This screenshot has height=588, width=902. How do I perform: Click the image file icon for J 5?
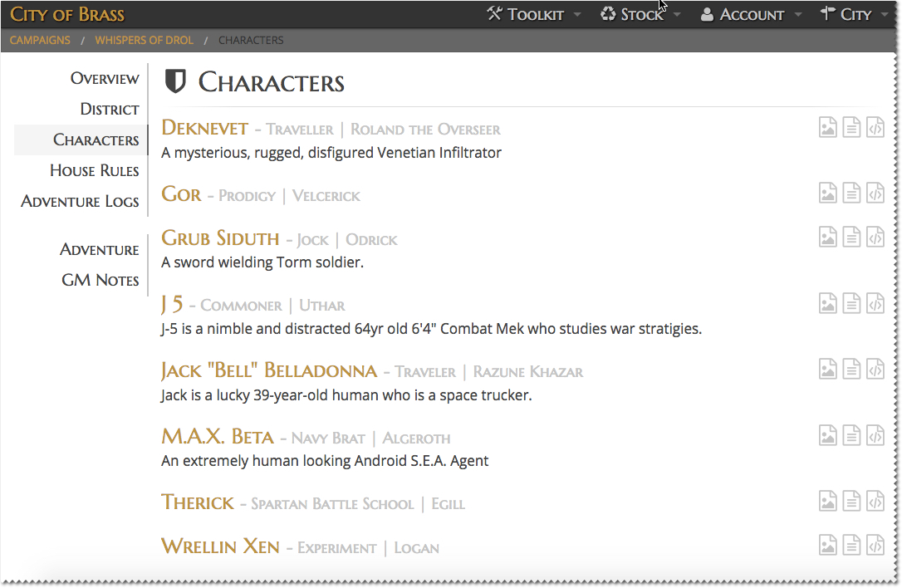827,303
